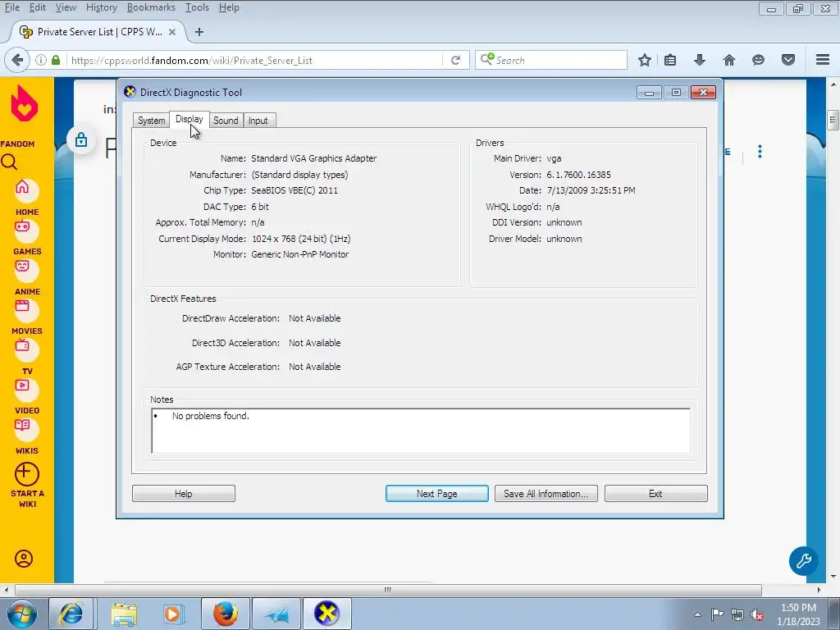840x630 pixels.
Task: Close the Private Server List tab
Action: (x=172, y=32)
